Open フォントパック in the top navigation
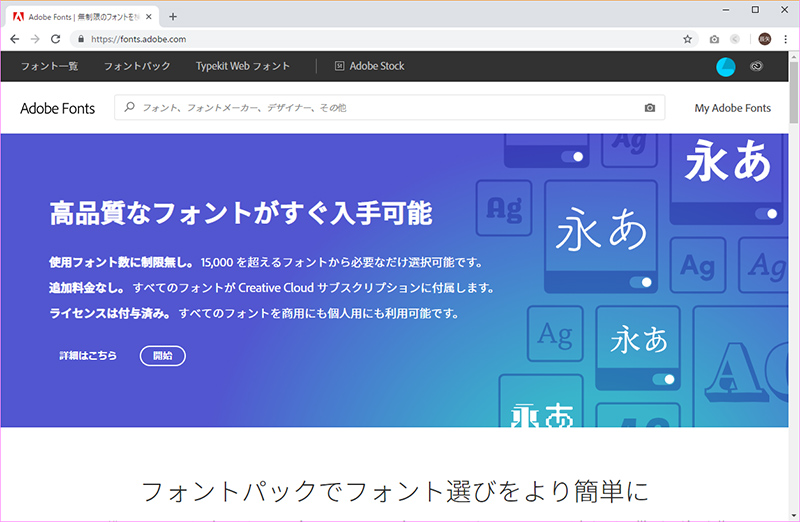This screenshot has width=800, height=522. pyautogui.click(x=137, y=66)
